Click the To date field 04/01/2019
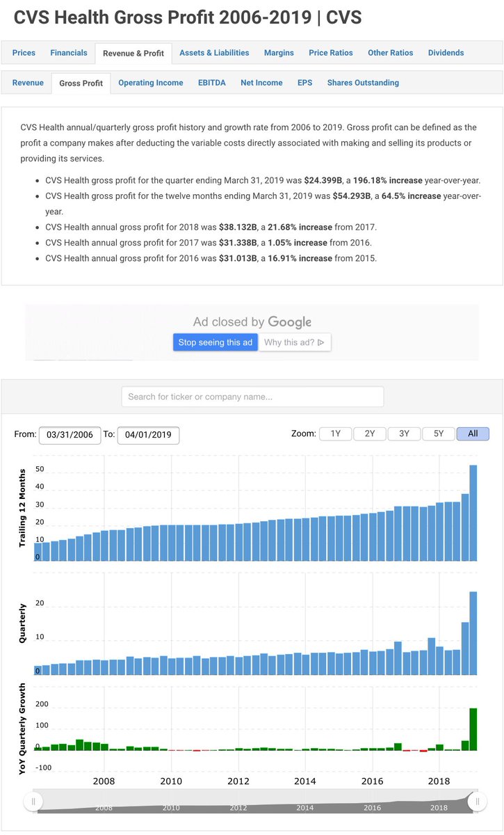 click(149, 436)
